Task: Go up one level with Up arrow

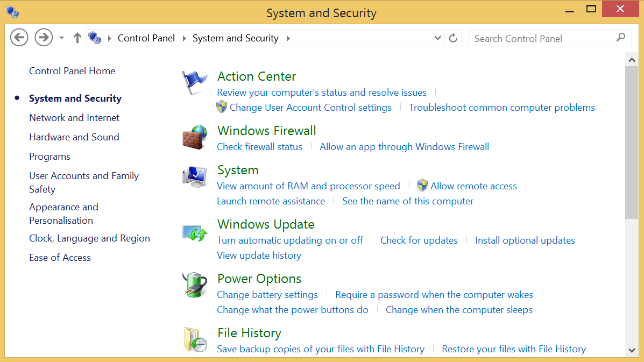Action: coord(77,38)
